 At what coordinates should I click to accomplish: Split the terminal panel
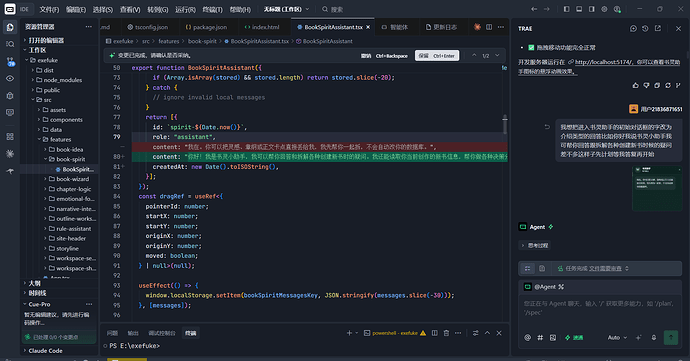pyautogui.click(x=434, y=333)
